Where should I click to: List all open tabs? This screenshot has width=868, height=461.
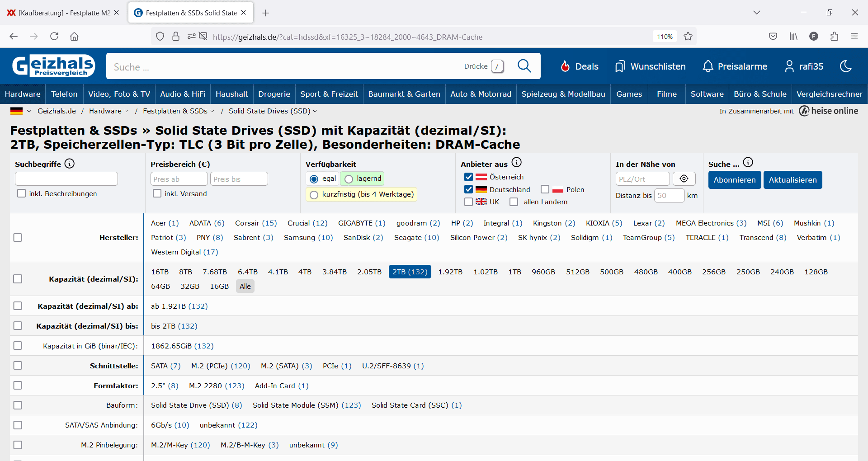pos(757,13)
